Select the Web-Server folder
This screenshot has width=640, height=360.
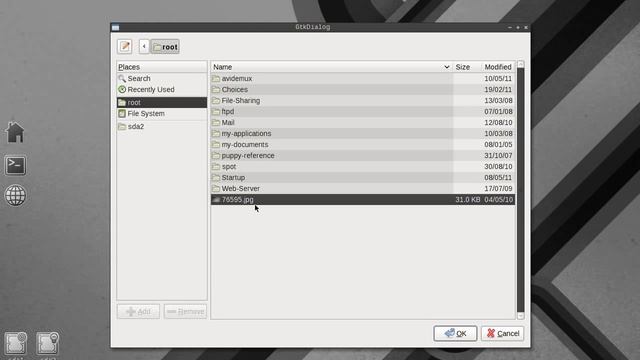362,189
